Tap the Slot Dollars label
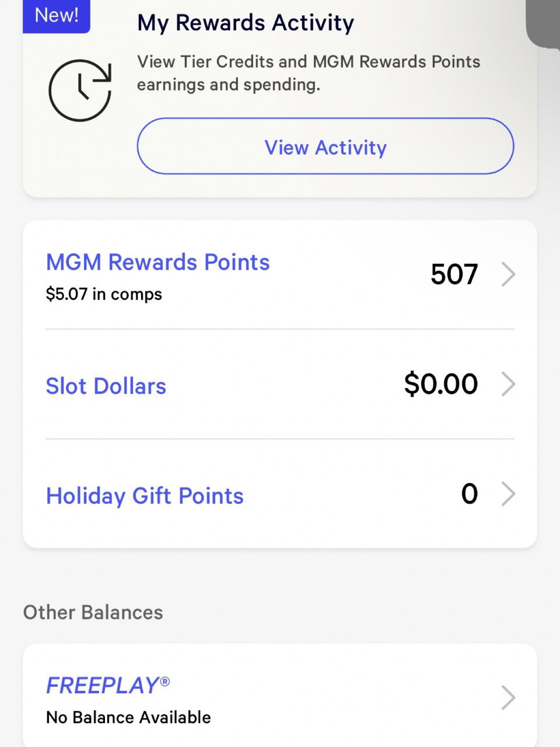 coord(106,386)
